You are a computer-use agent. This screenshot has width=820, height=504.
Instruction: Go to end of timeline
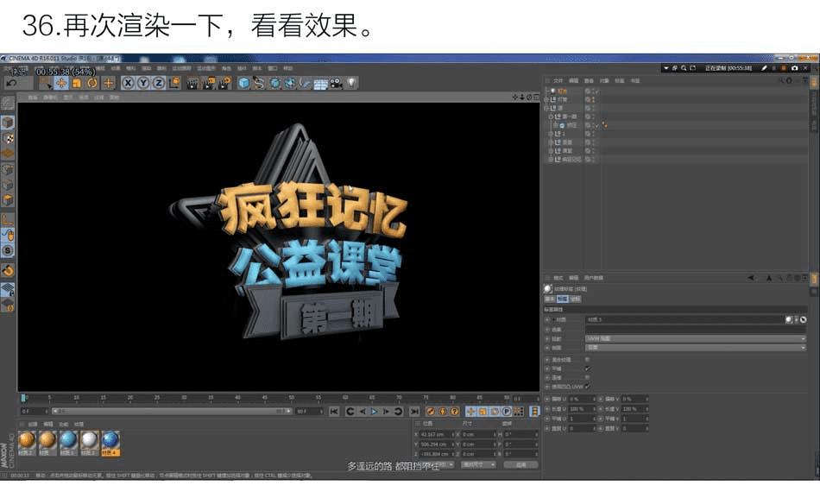coord(414,412)
